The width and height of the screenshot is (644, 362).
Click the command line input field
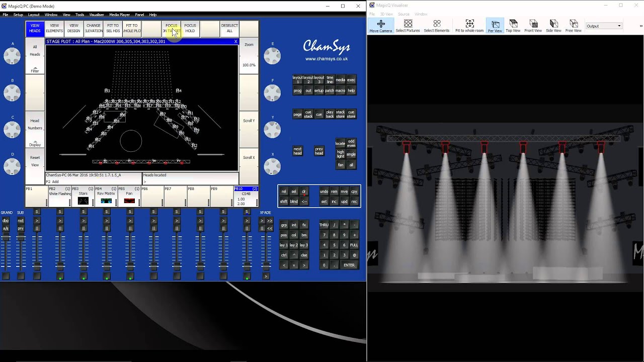click(190, 182)
